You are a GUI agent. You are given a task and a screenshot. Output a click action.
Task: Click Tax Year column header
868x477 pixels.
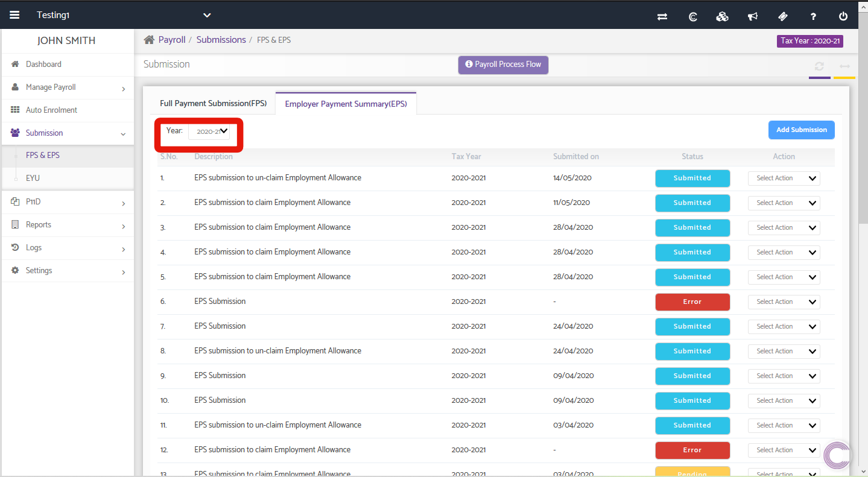click(x=466, y=157)
